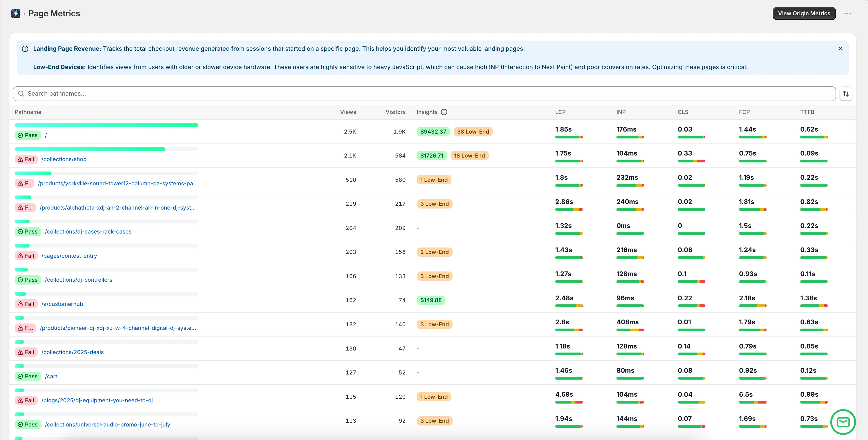Click the Fail badge for /pages/contest-entry

[26, 256]
